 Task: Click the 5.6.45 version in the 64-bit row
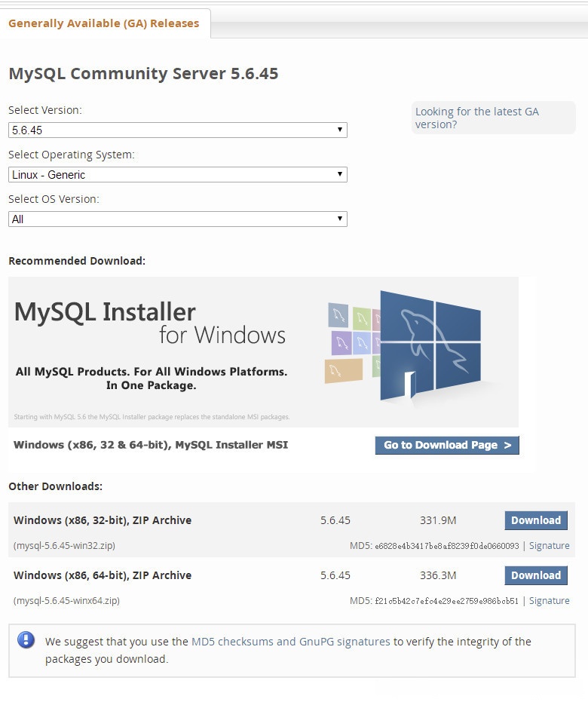coord(335,575)
